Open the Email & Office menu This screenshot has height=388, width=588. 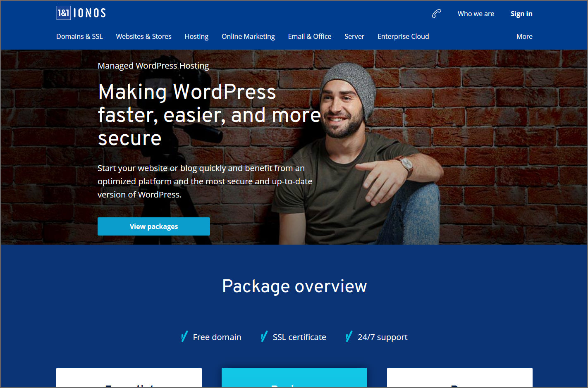(310, 36)
